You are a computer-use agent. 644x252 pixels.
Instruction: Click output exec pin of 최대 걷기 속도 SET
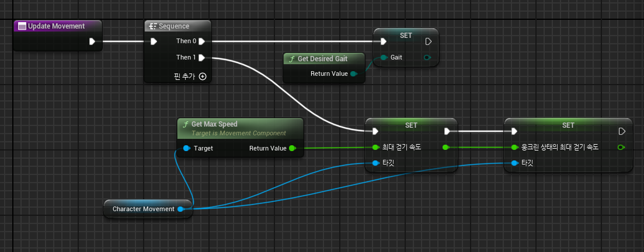pyautogui.click(x=447, y=131)
